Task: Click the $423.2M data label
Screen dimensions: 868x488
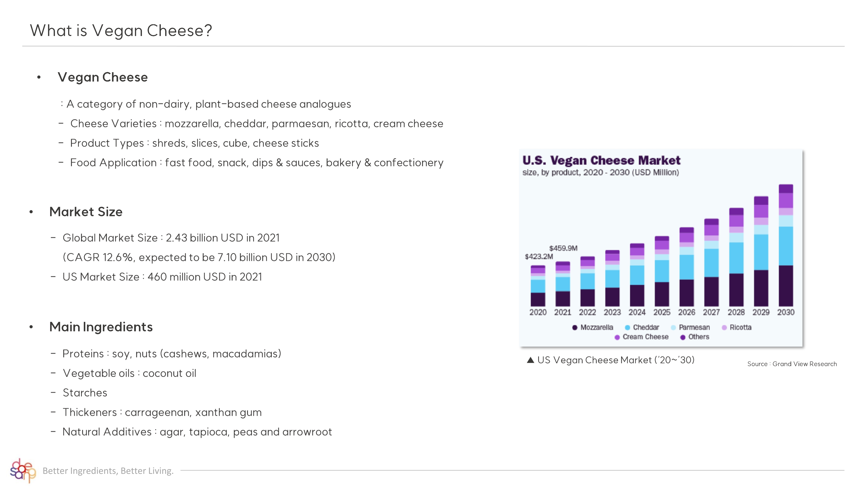Action: 539,257
